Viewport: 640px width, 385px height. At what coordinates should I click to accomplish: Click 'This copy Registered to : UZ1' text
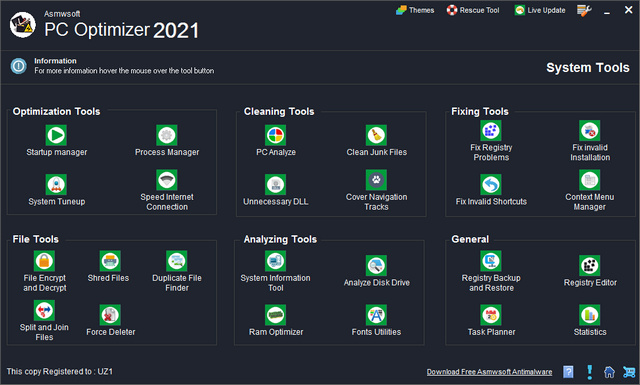point(60,372)
